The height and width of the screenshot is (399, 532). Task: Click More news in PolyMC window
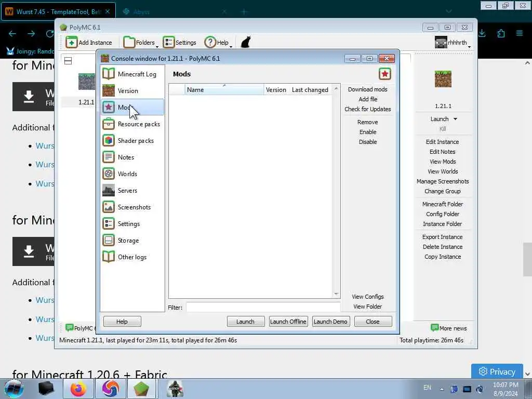coord(448,328)
